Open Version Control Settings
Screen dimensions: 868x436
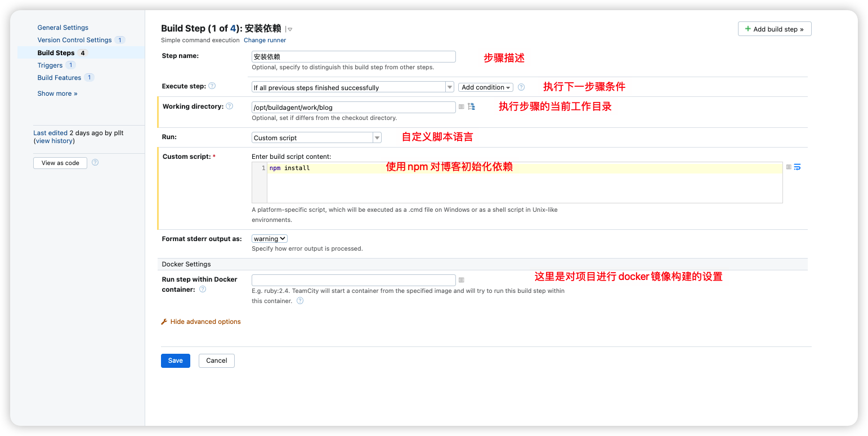[x=75, y=40]
